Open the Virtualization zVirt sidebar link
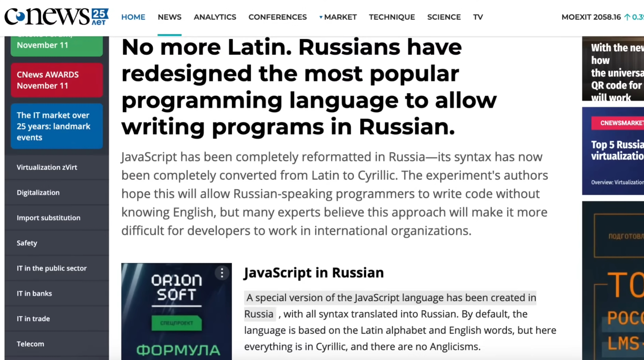Image resolution: width=644 pixels, height=360 pixels. [47, 167]
